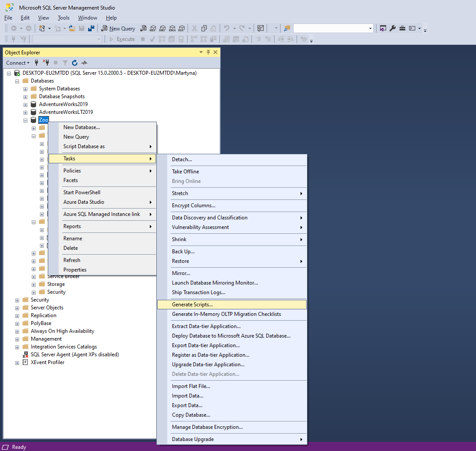Open Vulnerability Assessment submenu
This screenshot has height=451, width=476.
(232, 227)
